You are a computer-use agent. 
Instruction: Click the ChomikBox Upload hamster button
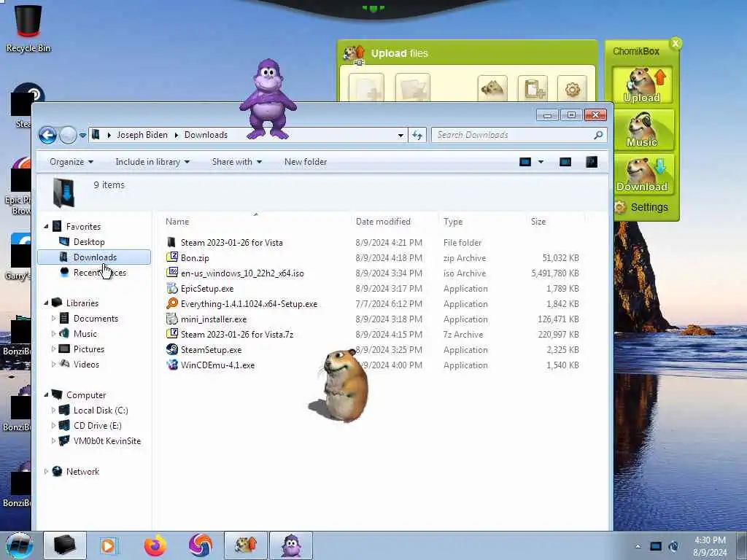click(642, 85)
